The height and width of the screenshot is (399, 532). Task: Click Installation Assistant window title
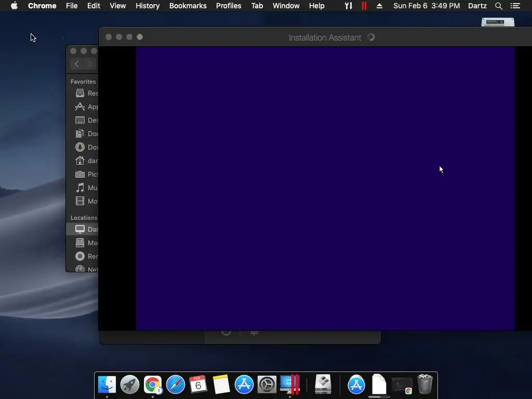coord(325,37)
